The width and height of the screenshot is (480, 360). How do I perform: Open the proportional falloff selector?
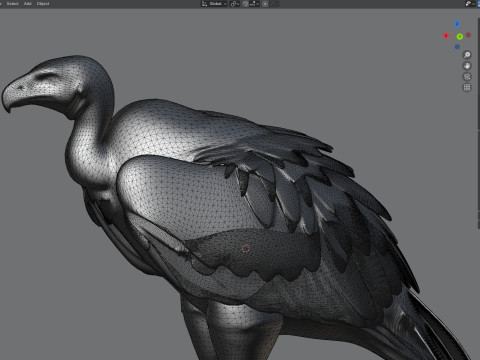pyautogui.click(x=275, y=4)
